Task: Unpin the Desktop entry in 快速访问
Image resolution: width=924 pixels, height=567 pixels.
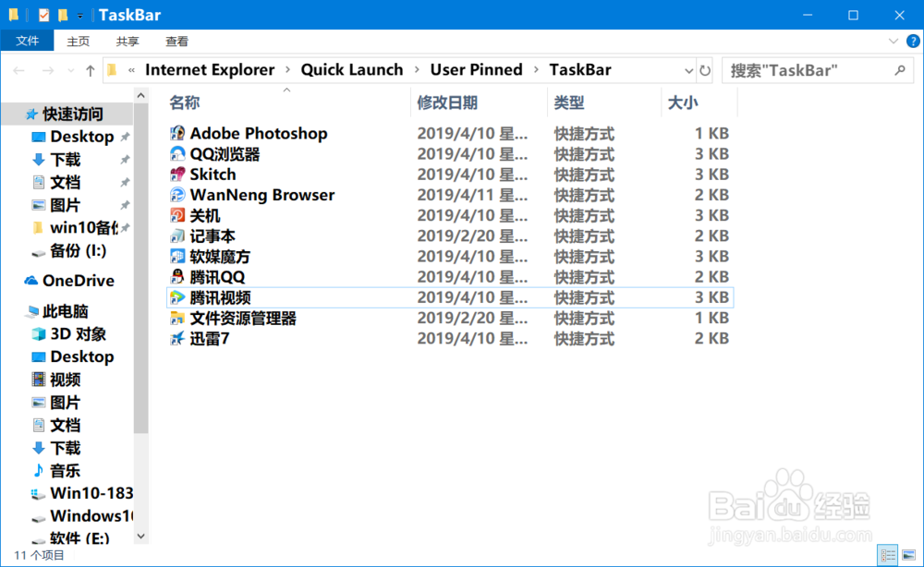Action: click(123, 136)
